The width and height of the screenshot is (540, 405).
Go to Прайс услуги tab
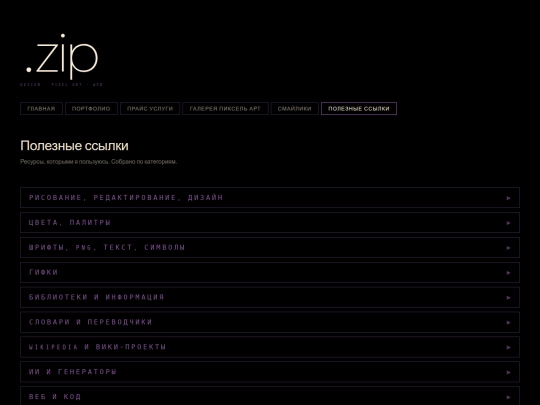point(150,108)
